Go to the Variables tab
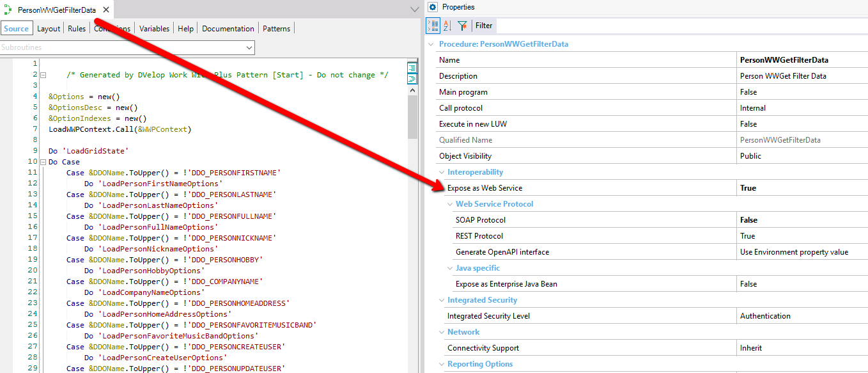Viewport: 868px width, 373px height. point(154,28)
